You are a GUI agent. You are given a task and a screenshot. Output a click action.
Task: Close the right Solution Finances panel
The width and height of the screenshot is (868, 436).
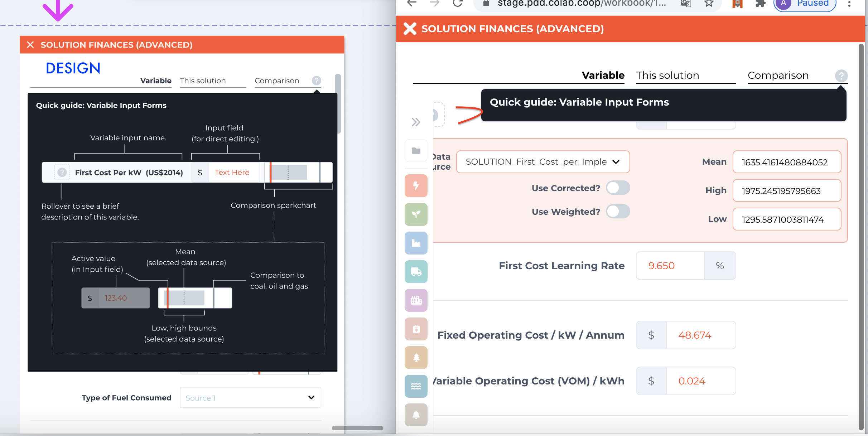pos(410,29)
